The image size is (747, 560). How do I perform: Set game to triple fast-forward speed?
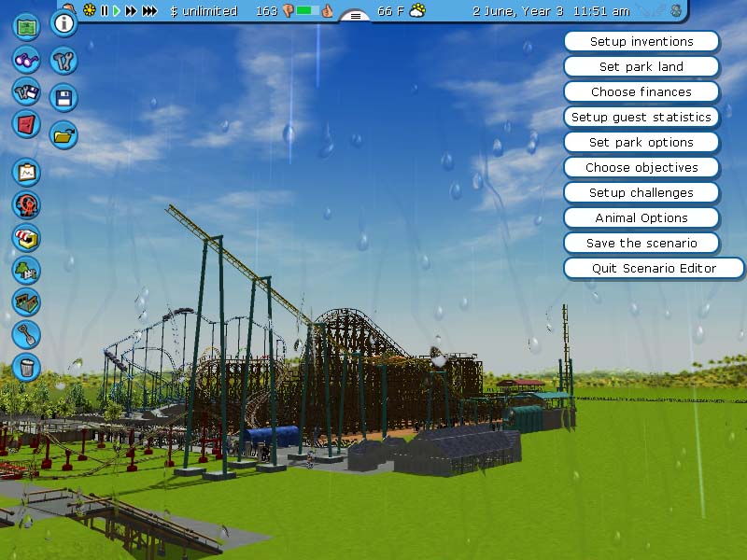[149, 10]
